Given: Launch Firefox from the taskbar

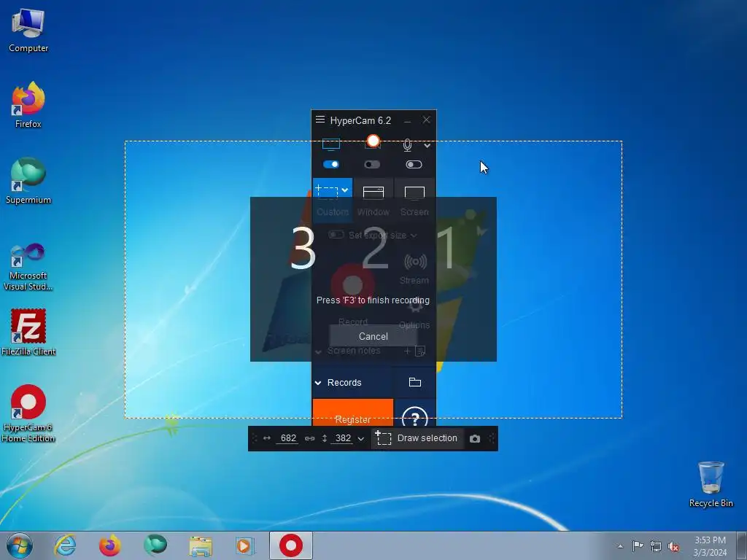Looking at the screenshot, I should (109, 545).
